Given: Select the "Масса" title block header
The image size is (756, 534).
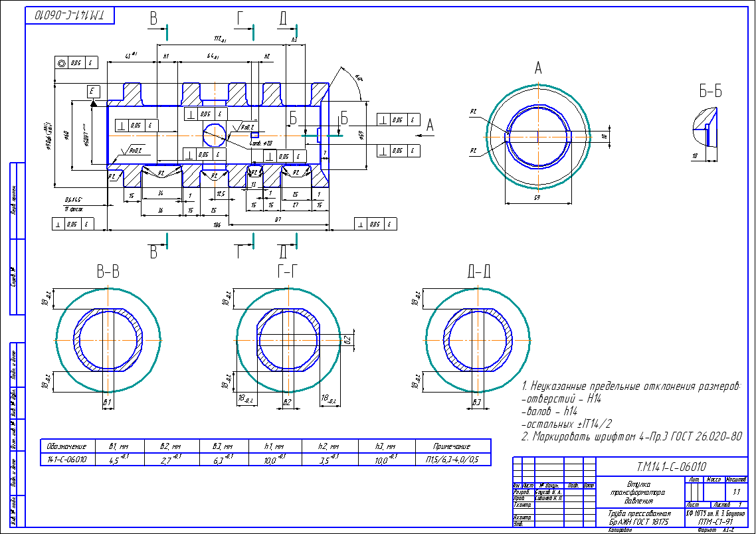Looking at the screenshot, I should (x=713, y=480).
